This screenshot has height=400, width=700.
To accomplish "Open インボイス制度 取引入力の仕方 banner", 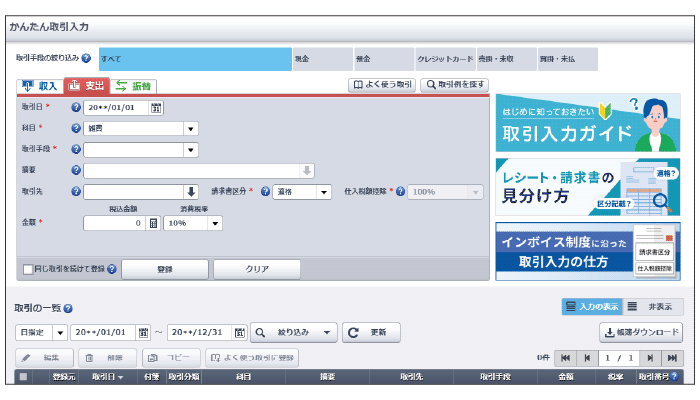I will (x=588, y=251).
